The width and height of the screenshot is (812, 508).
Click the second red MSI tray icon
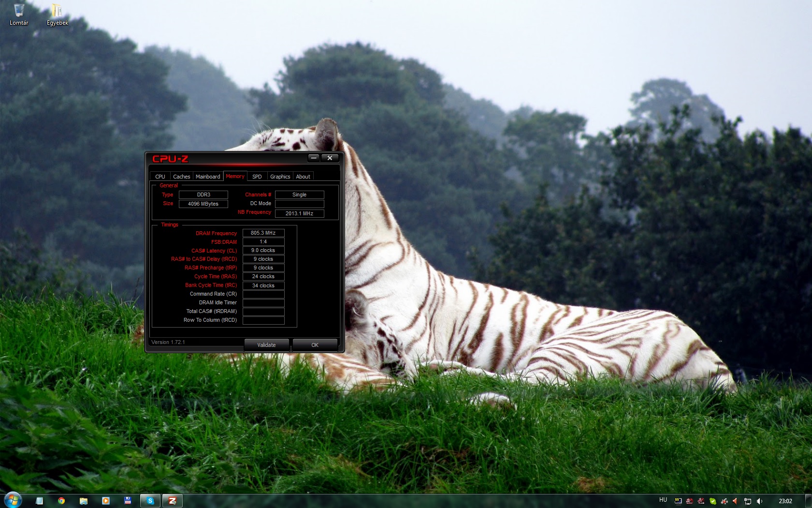coord(701,501)
